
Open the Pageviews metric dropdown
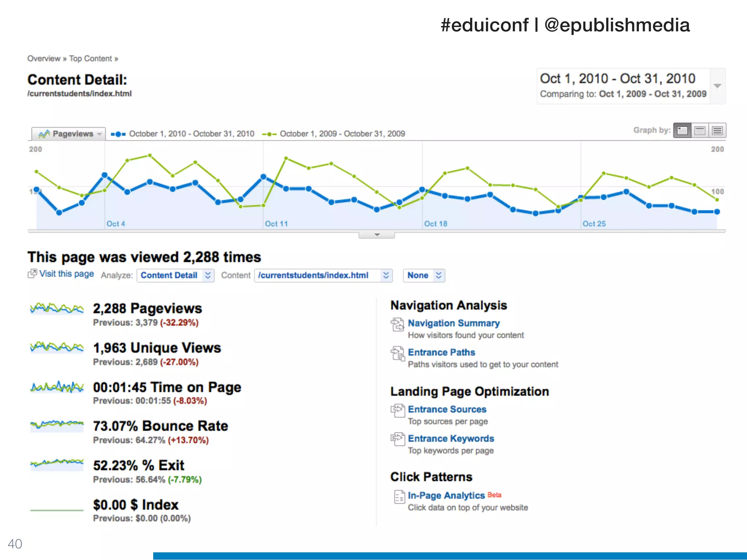click(69, 134)
